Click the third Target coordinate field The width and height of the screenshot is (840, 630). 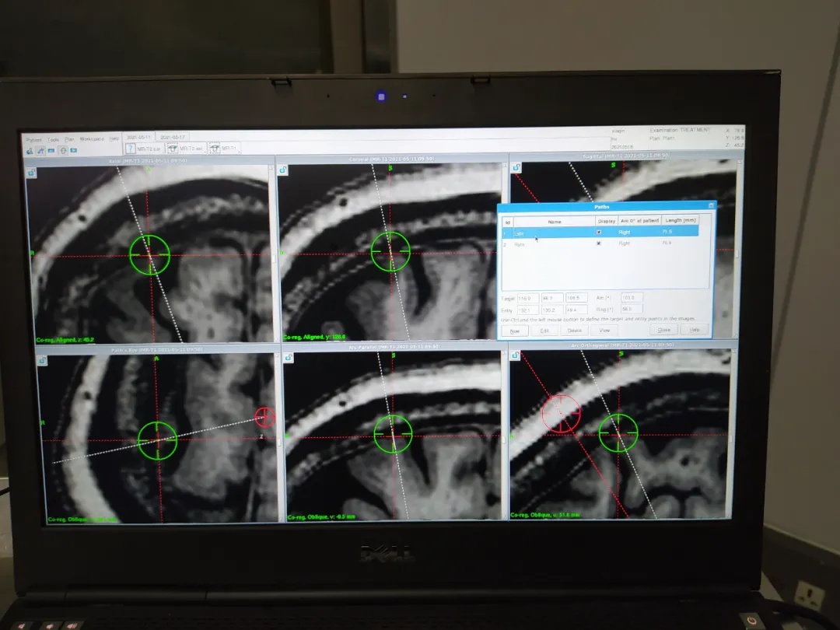point(576,297)
